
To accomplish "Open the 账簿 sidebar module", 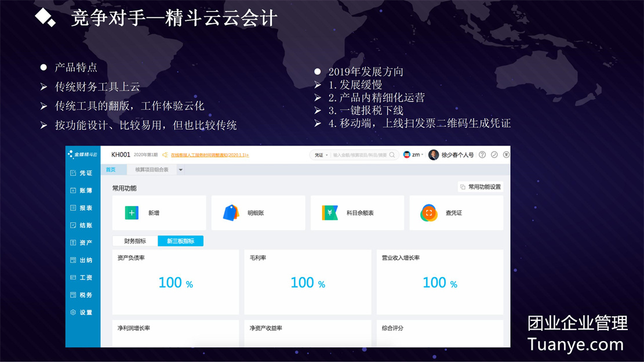I will (x=81, y=190).
